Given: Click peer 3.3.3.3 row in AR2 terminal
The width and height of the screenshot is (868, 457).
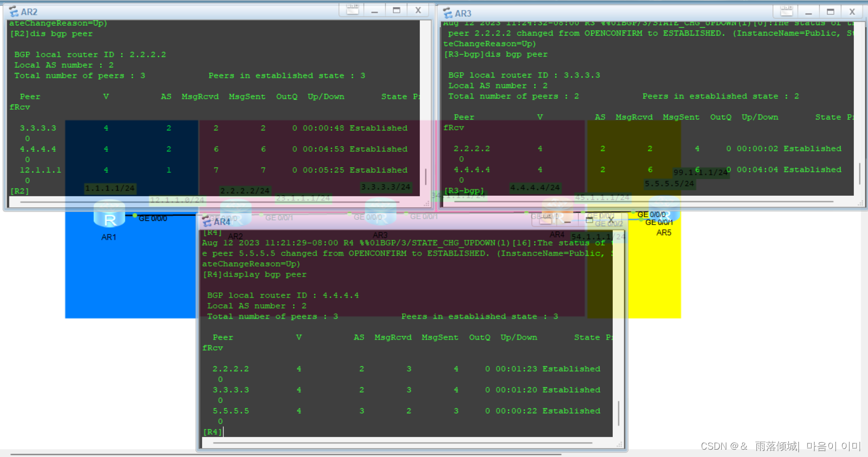Looking at the screenshot, I should (x=213, y=128).
